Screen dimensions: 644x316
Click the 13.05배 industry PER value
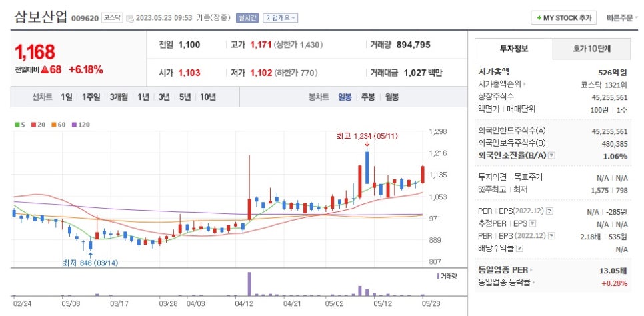(613, 271)
